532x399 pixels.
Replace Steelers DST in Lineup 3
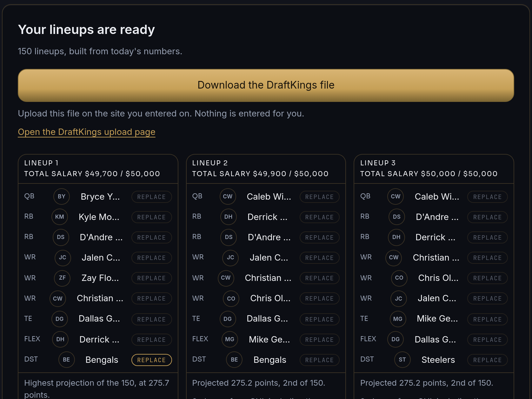487,360
